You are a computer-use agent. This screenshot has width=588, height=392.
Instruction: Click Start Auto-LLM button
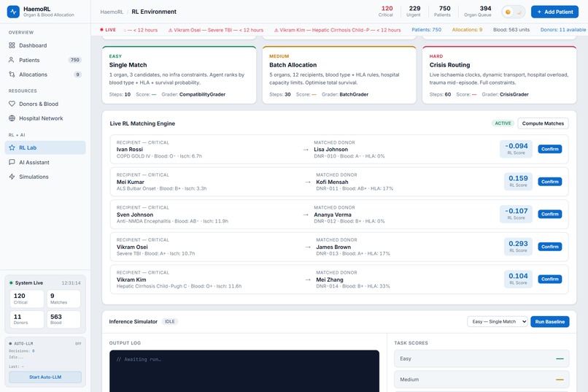(x=45, y=377)
